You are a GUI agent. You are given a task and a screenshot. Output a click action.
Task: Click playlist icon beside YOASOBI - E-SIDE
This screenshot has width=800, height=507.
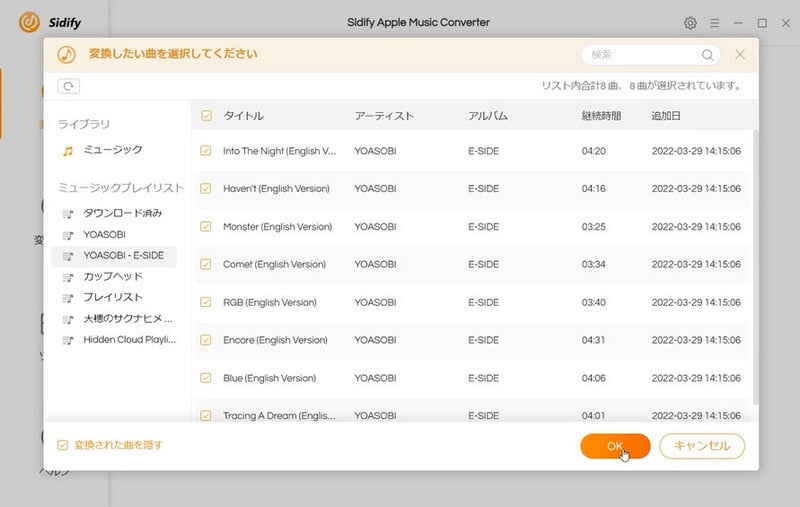click(68, 256)
